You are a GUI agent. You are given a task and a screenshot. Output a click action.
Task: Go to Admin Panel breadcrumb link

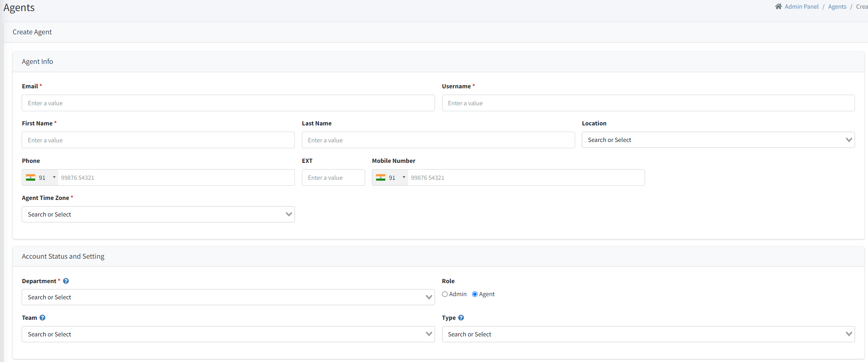click(x=801, y=7)
